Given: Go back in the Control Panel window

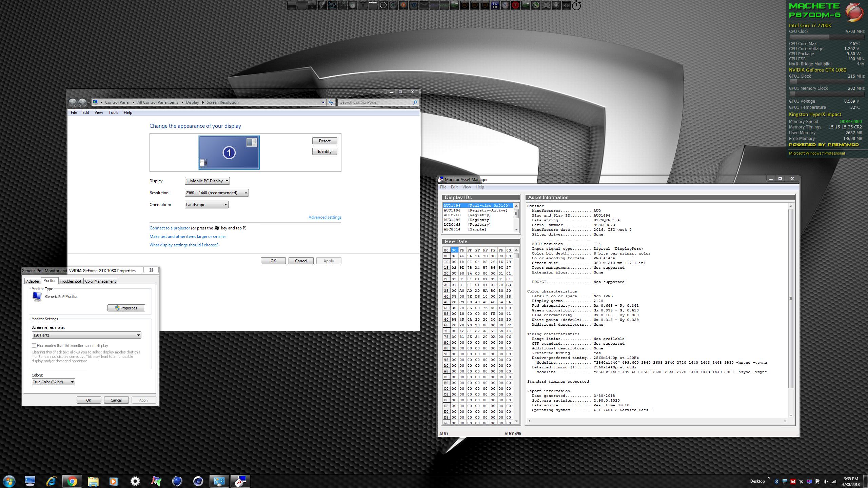Looking at the screenshot, I should pos(73,102).
